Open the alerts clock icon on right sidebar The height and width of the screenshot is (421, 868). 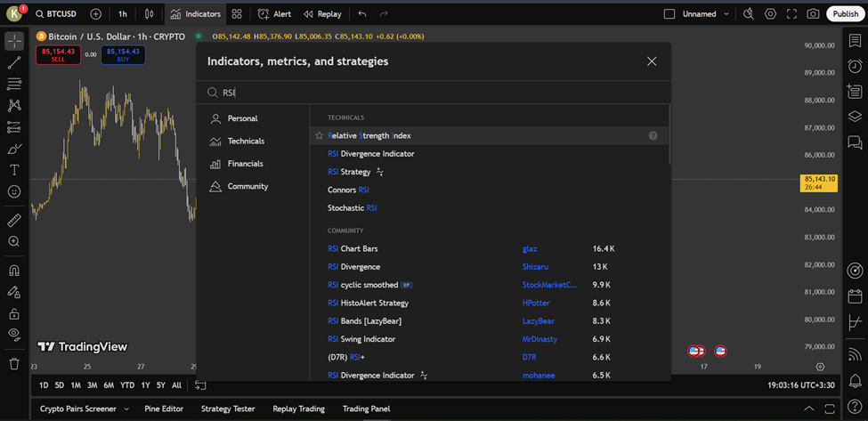(x=855, y=67)
